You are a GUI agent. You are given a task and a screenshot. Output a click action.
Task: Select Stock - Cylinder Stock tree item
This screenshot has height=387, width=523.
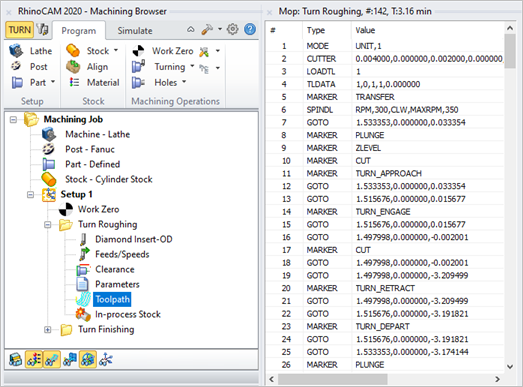109,179
